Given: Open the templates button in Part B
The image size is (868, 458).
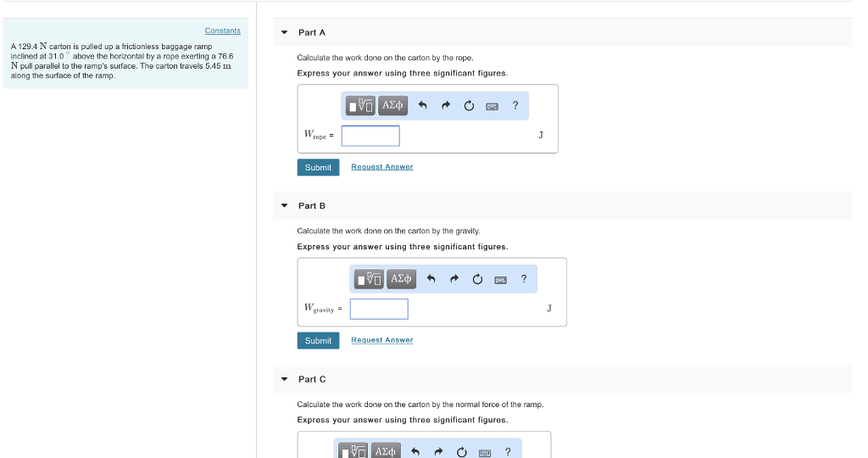Looking at the screenshot, I should click(x=370, y=278).
